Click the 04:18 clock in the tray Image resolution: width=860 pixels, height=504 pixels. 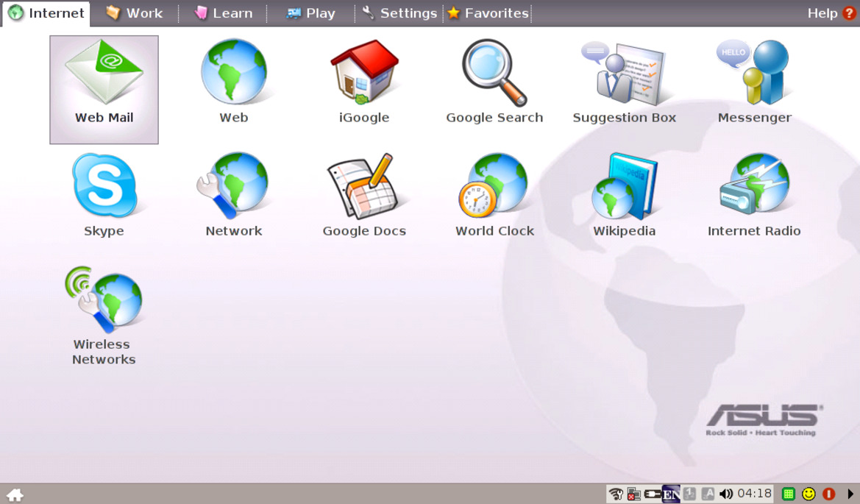point(755,494)
